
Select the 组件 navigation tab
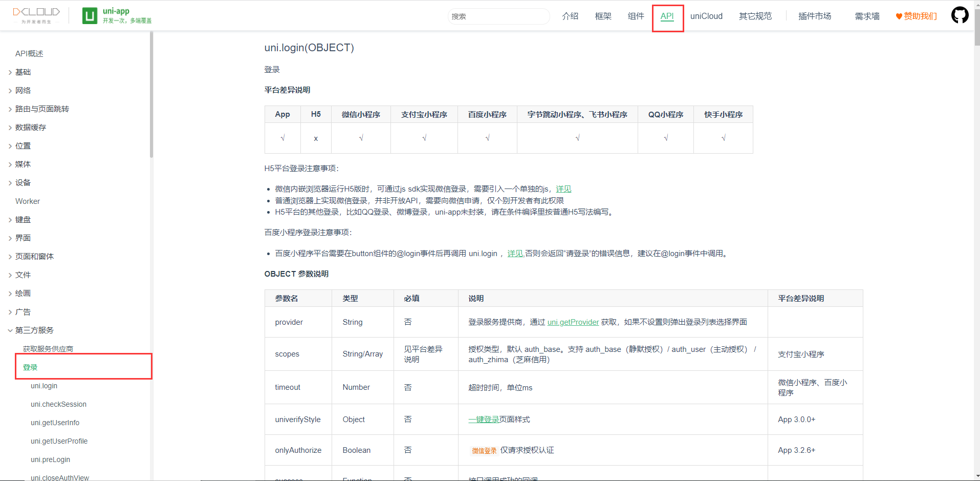(x=636, y=16)
